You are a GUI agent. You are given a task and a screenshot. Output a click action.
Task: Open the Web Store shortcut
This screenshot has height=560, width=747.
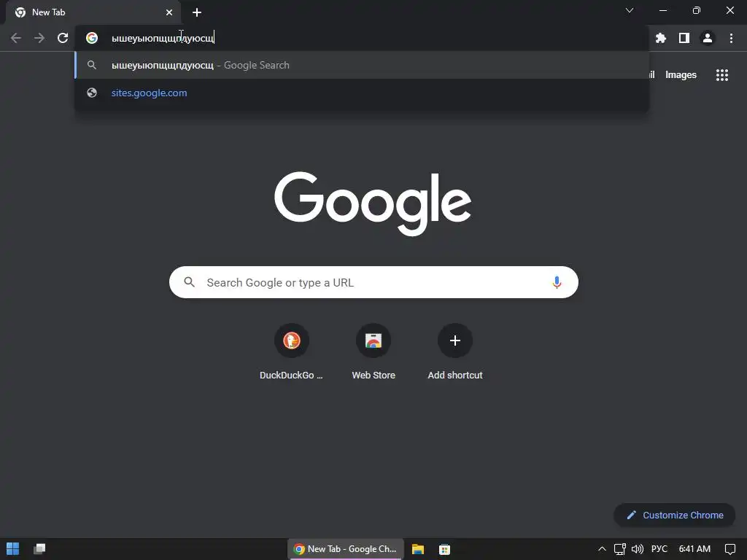pos(373,352)
